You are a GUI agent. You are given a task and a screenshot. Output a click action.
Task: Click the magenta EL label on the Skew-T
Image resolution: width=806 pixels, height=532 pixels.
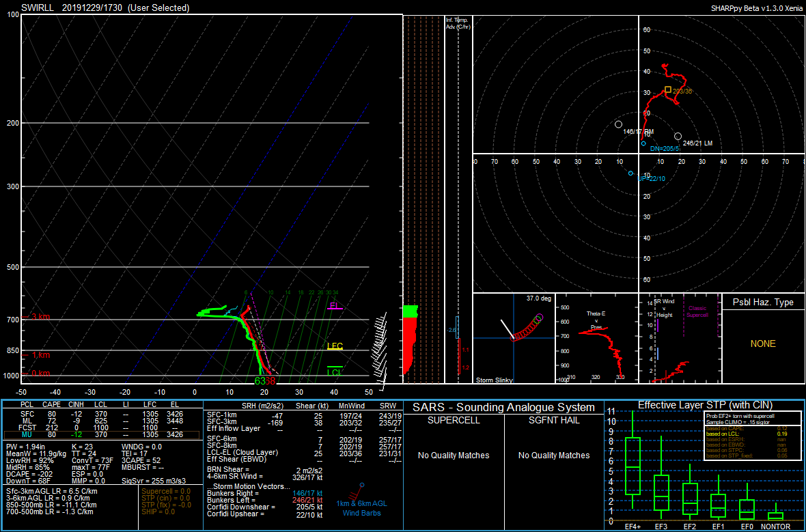pyautogui.click(x=334, y=305)
